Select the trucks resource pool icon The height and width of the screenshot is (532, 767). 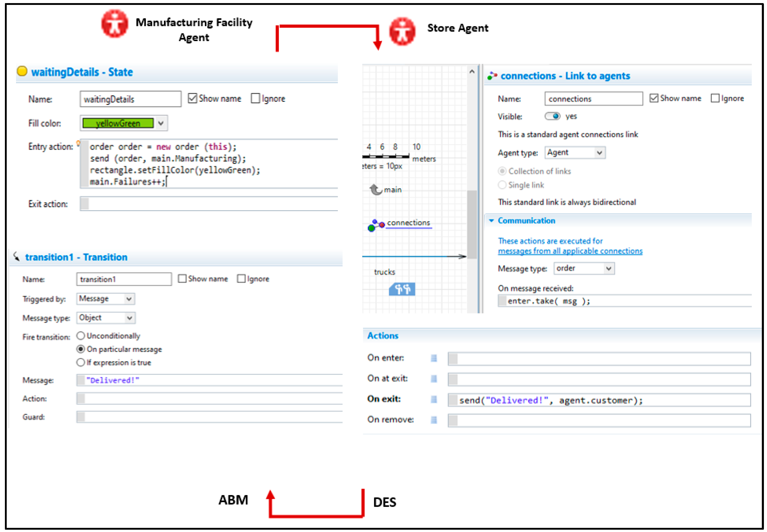402,289
